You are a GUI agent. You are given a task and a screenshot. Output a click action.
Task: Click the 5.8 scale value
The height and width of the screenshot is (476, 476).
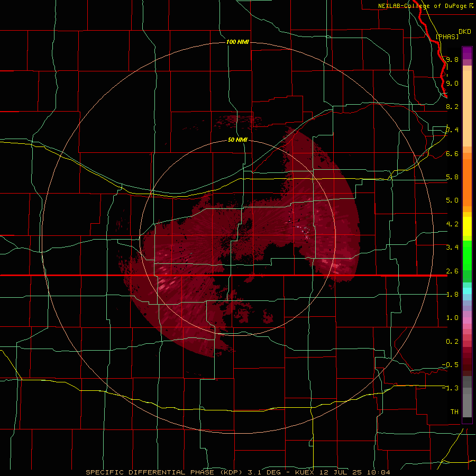tap(452, 177)
